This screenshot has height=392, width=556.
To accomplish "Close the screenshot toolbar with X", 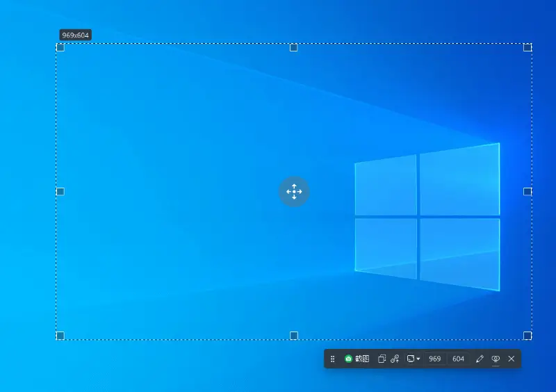I will pyautogui.click(x=512, y=359).
